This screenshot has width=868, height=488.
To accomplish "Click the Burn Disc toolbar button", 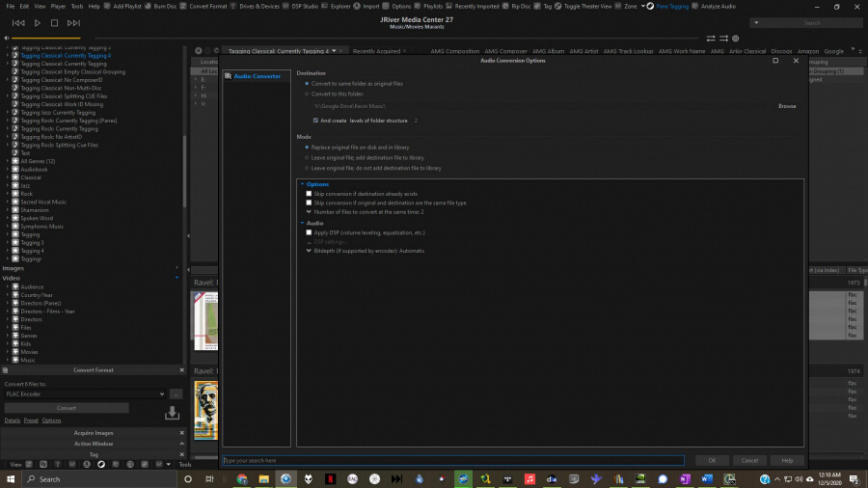I will [161, 6].
